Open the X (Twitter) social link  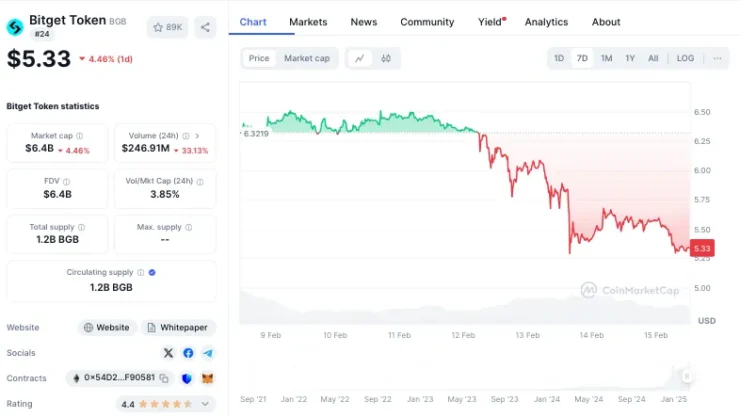point(168,353)
